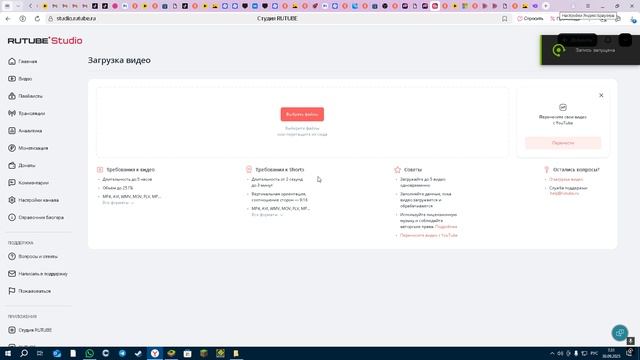Select Написать в поддержку in sidebar

click(38, 273)
